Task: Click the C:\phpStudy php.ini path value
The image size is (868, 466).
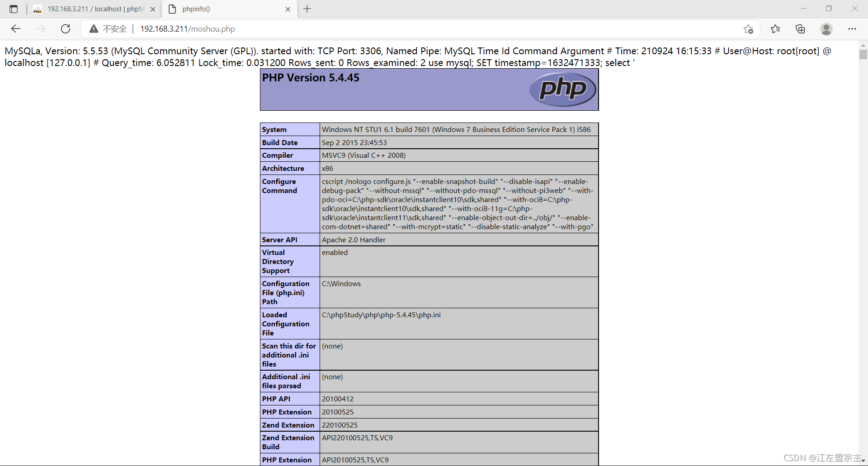Action: [x=381, y=315]
